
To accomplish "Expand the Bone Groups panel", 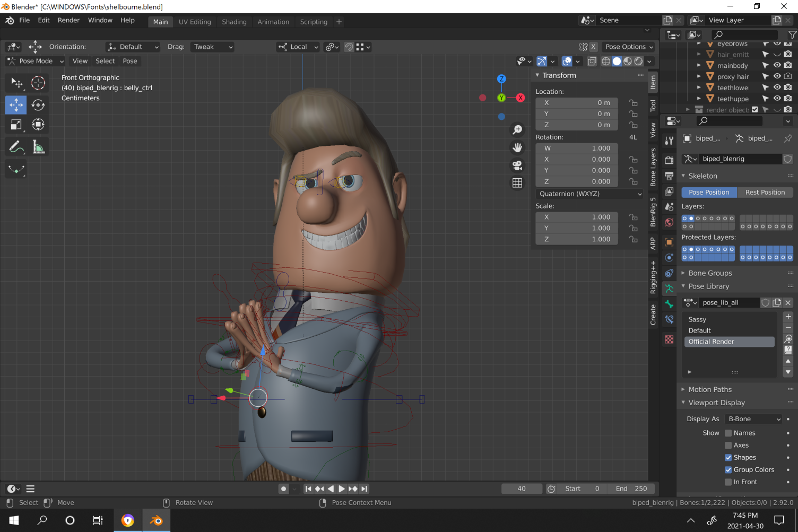I will (x=710, y=273).
